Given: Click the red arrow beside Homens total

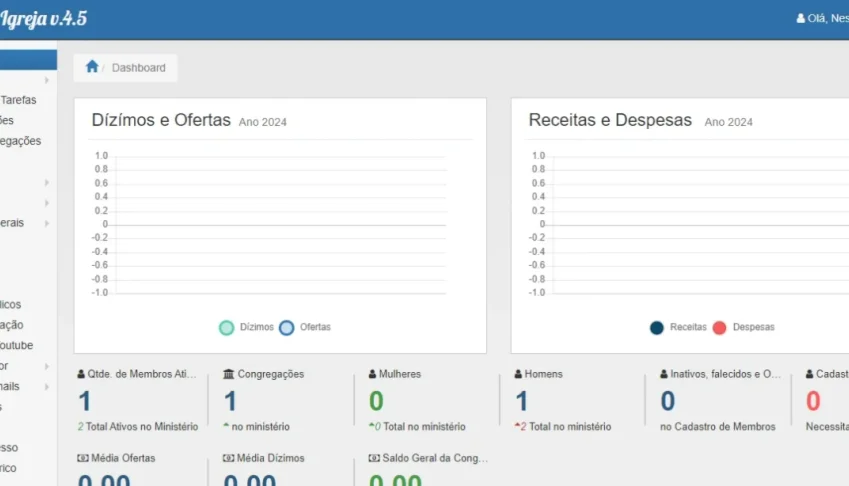Looking at the screenshot, I should point(517,425).
